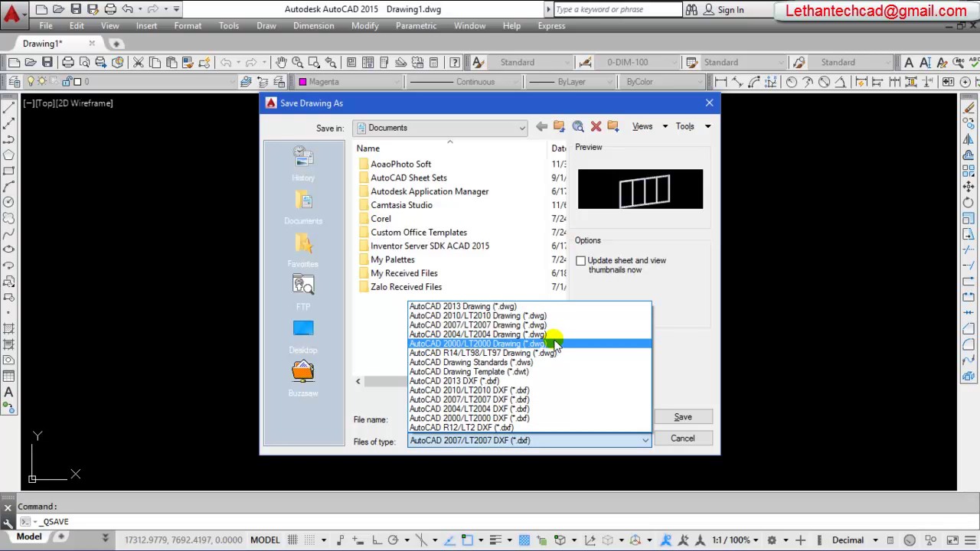Go back with arrow icon in Save dialog
Image resolution: width=980 pixels, height=551 pixels.
(541, 126)
